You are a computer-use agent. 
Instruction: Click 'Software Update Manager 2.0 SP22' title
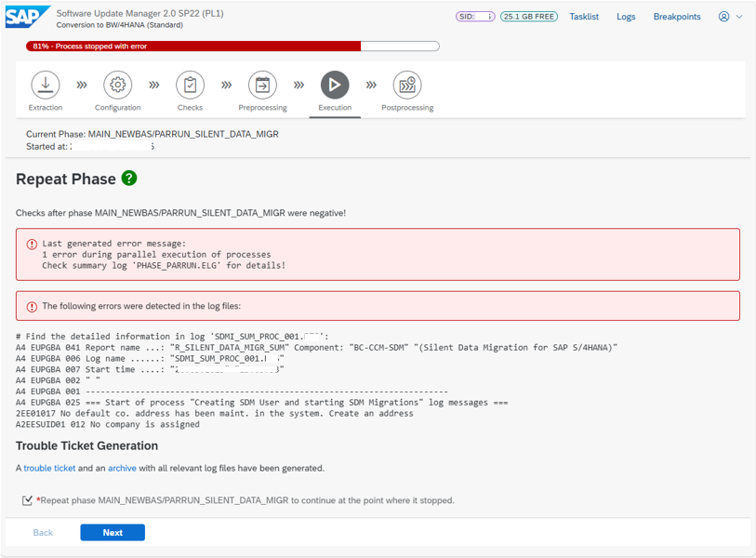(139, 14)
